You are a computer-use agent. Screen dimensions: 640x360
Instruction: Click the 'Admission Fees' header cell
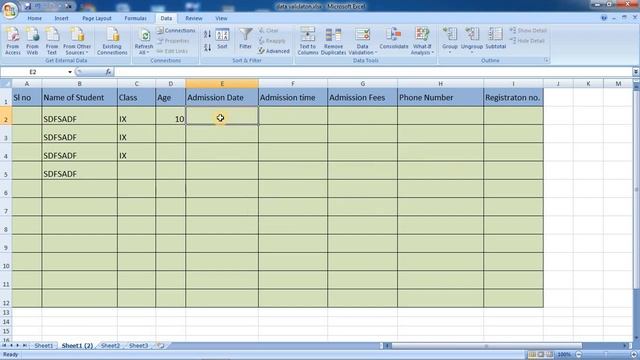tap(362, 98)
